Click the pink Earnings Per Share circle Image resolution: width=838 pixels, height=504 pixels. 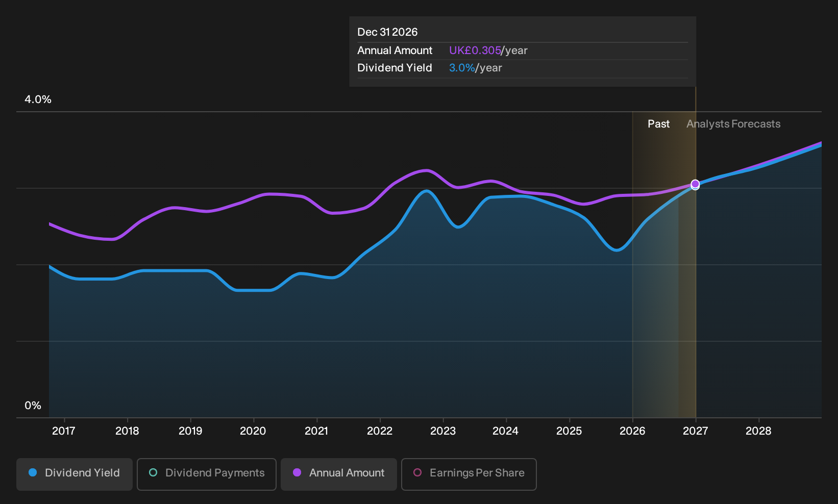(x=417, y=472)
